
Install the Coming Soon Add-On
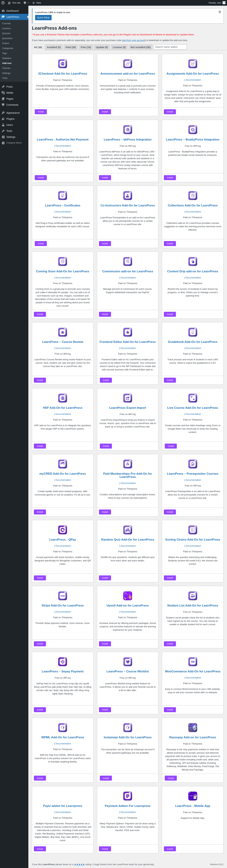[40, 314]
